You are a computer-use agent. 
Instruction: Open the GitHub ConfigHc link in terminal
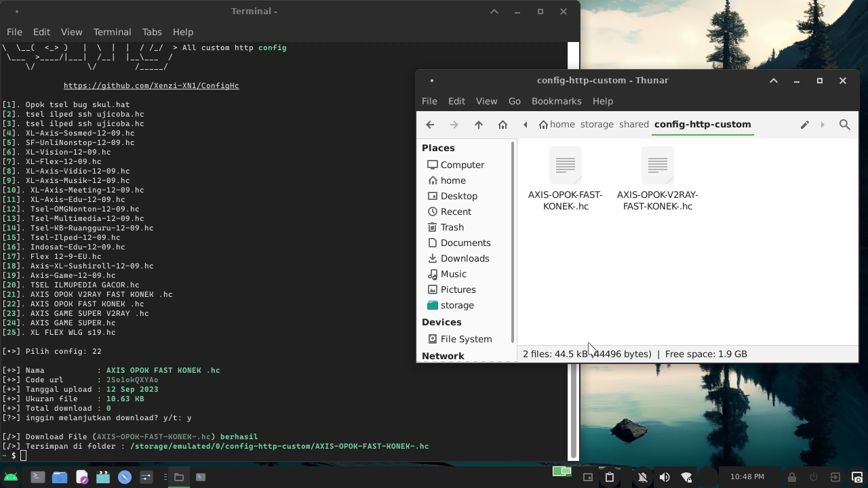151,85
